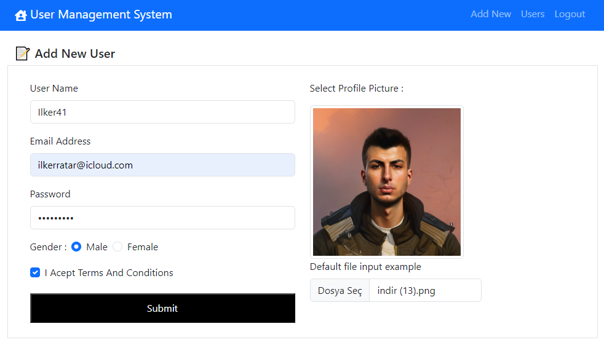This screenshot has width=604, height=364.
Task: Open the Add New menu item
Action: click(x=491, y=14)
